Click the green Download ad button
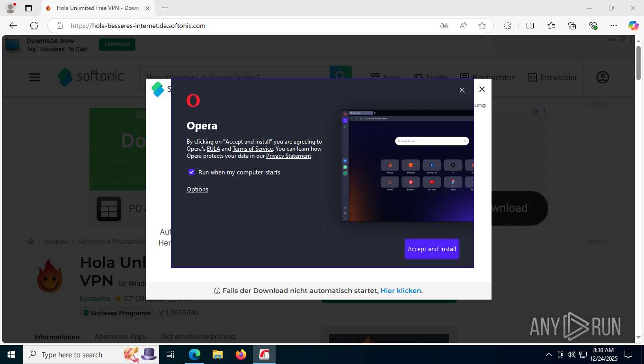The width and height of the screenshot is (644, 364). [117, 44]
